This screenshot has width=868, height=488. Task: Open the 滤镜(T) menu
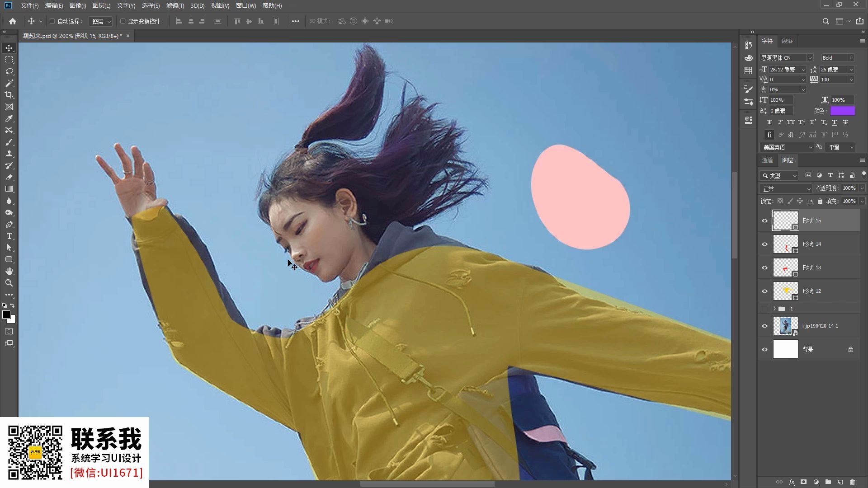175,5
